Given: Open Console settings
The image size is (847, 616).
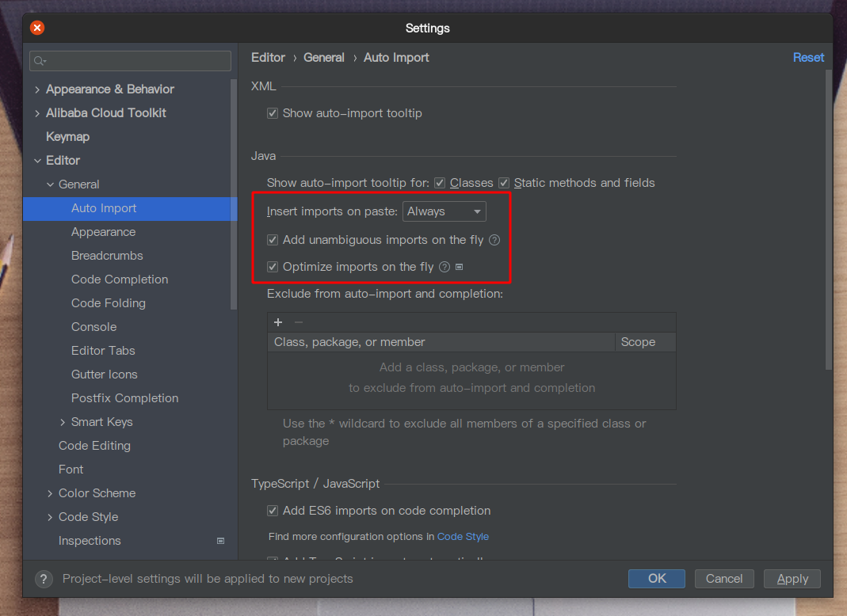Looking at the screenshot, I should [x=93, y=327].
